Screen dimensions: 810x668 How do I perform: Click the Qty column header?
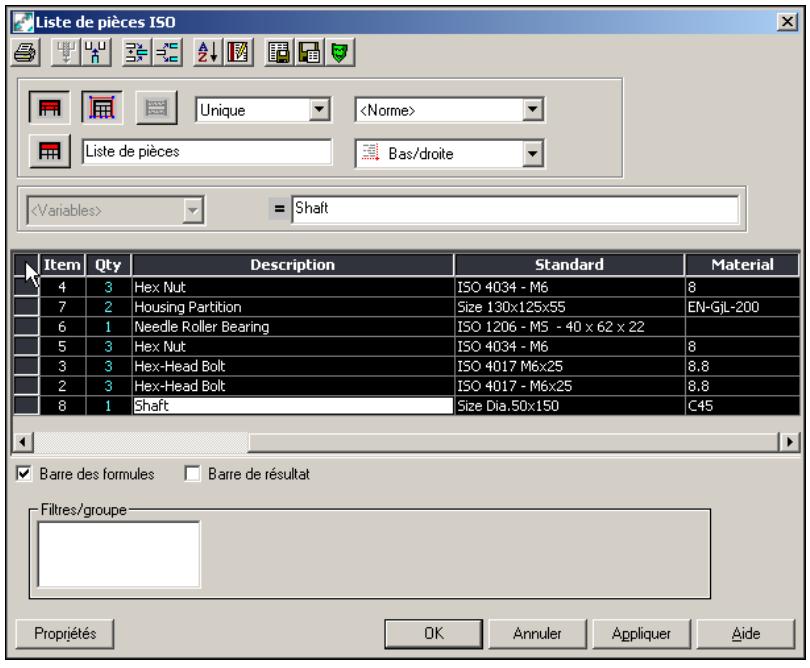tap(108, 265)
